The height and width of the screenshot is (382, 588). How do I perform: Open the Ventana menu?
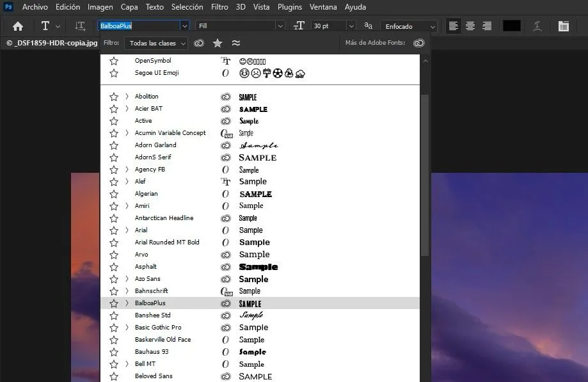click(x=323, y=7)
